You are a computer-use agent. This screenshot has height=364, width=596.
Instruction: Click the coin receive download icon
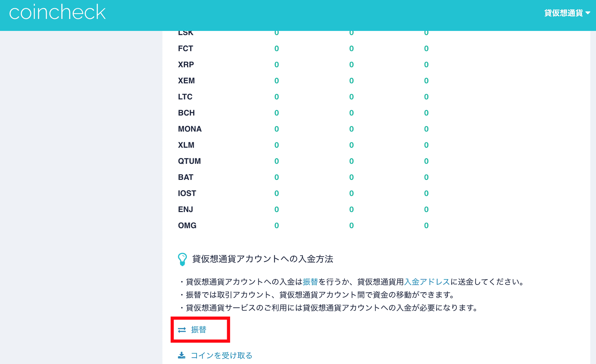tap(182, 355)
